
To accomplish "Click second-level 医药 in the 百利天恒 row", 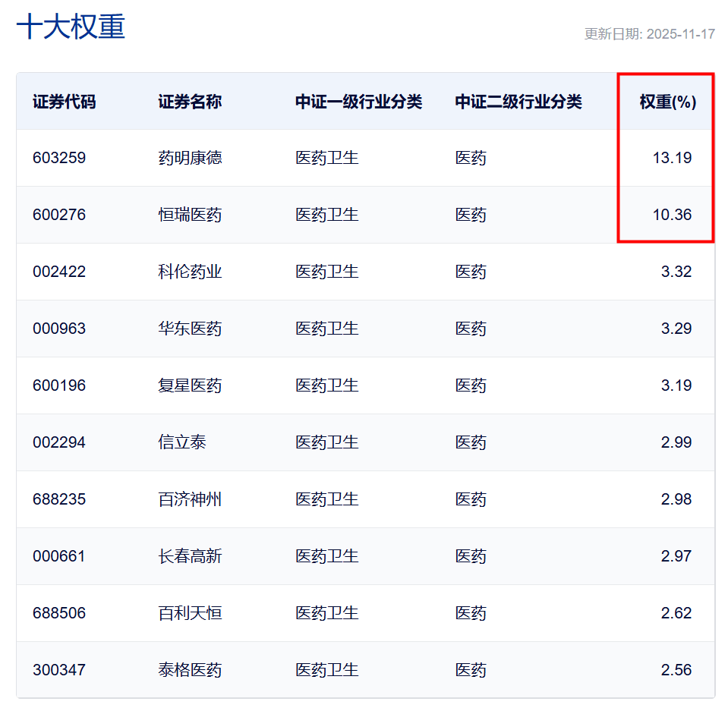I will tap(471, 613).
